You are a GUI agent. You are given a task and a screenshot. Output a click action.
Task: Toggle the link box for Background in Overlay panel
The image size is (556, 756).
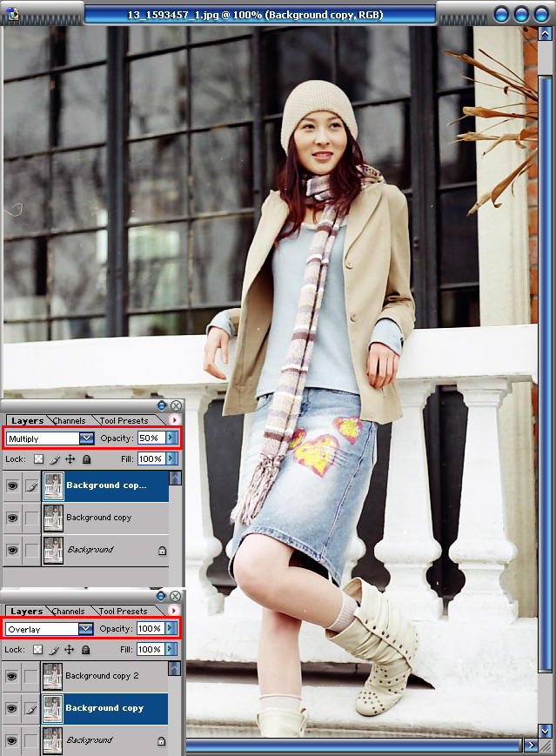[x=30, y=740]
